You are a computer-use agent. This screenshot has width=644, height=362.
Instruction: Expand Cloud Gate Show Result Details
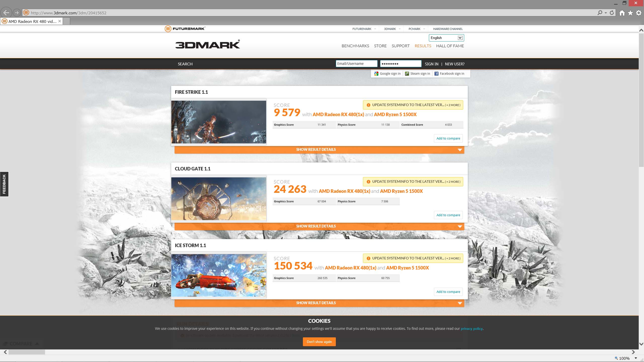tap(319, 226)
